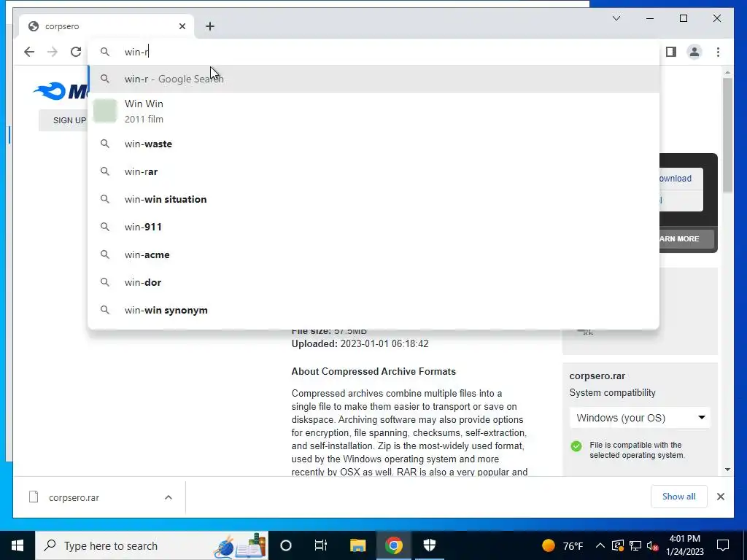Open the tab search chevron
This screenshot has height=560, width=747.
tap(616, 18)
